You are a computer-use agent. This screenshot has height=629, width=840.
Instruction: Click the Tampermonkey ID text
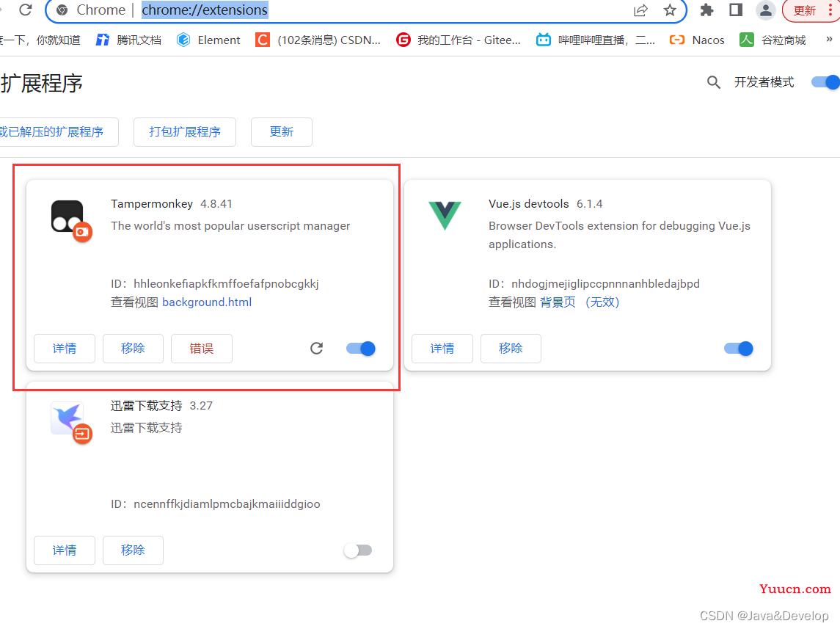(215, 284)
